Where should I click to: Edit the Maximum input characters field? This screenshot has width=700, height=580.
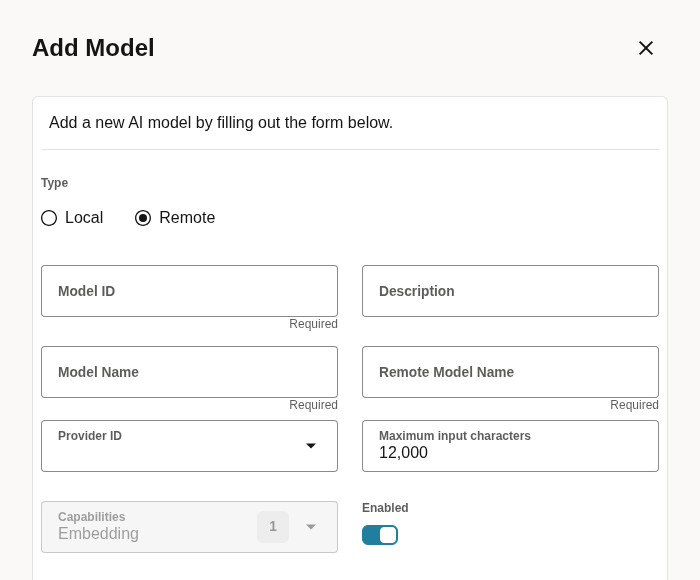[x=510, y=446]
